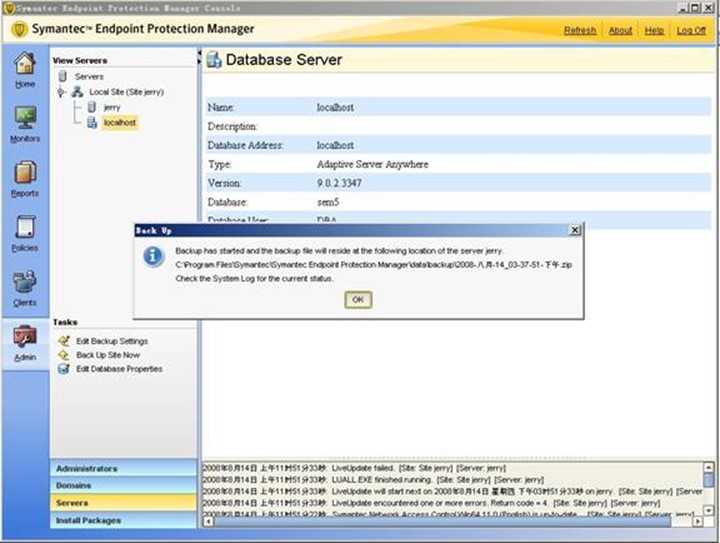Click Edit Database Properties task
Viewport: 720px width, 543px height.
(119, 369)
